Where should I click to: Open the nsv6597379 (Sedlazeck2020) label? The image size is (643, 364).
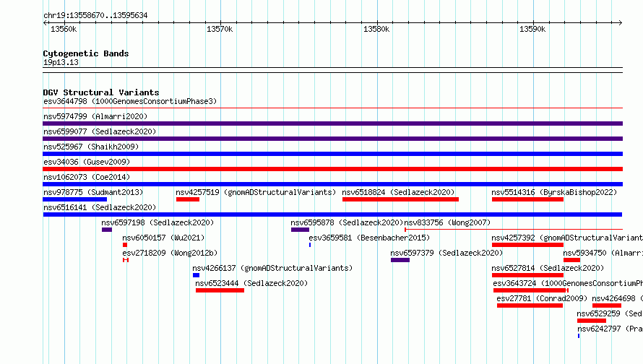446,253
